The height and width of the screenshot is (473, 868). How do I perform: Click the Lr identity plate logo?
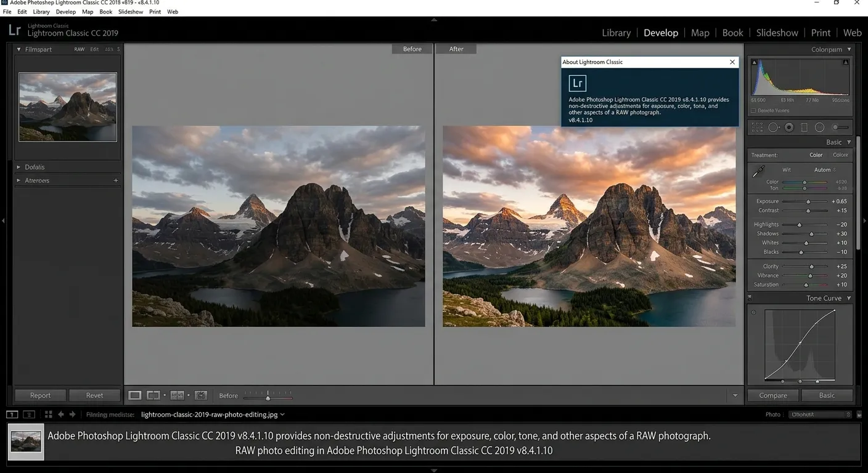14,30
